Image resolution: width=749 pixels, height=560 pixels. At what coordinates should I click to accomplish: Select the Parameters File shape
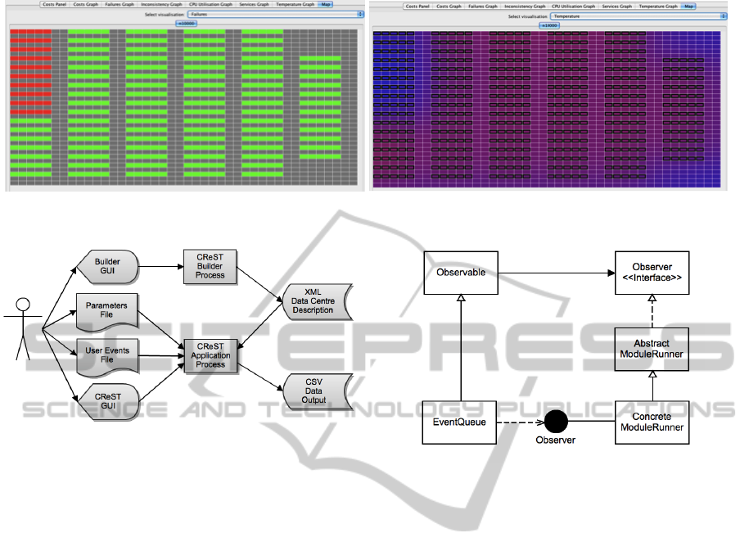tap(107, 312)
